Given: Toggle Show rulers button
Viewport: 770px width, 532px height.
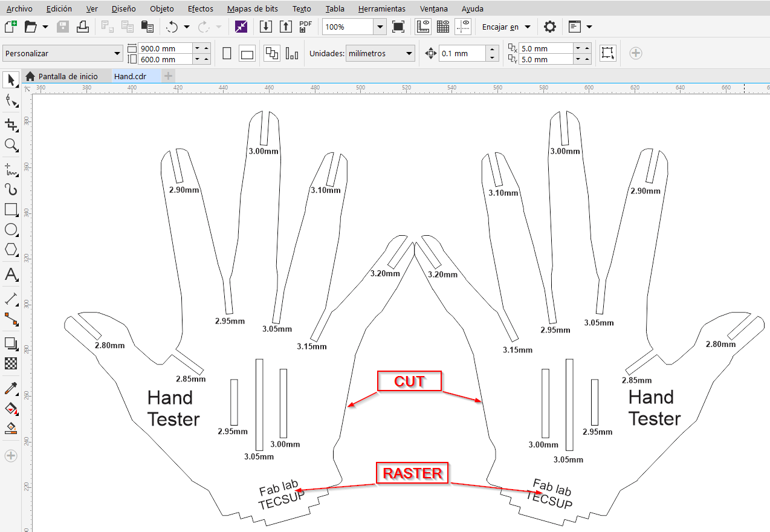Looking at the screenshot, I should 423,27.
